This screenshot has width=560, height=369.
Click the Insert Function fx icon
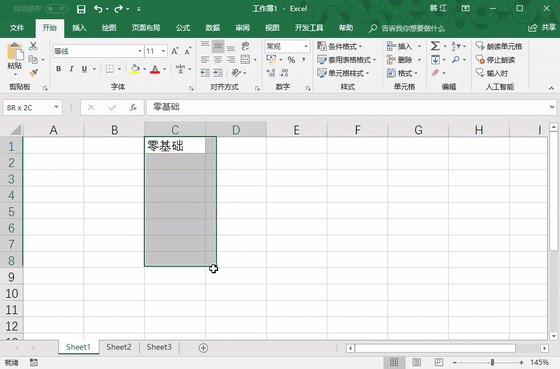[133, 107]
